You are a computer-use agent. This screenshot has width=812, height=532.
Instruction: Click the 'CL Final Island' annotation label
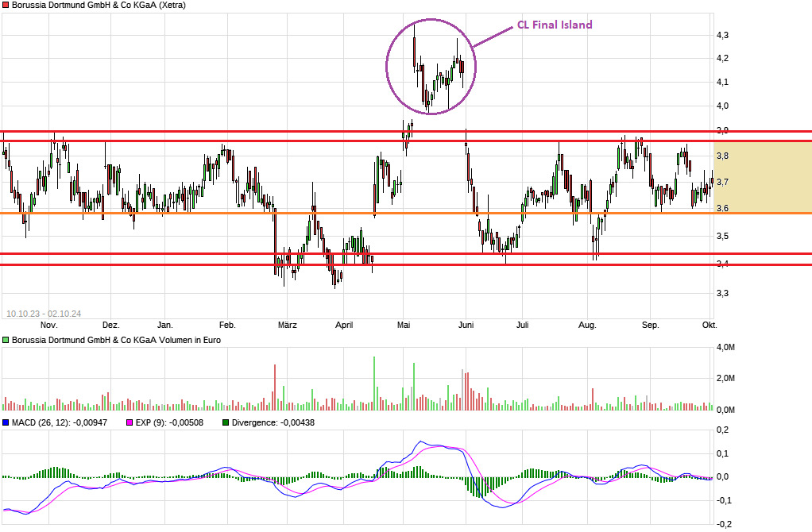coord(555,25)
